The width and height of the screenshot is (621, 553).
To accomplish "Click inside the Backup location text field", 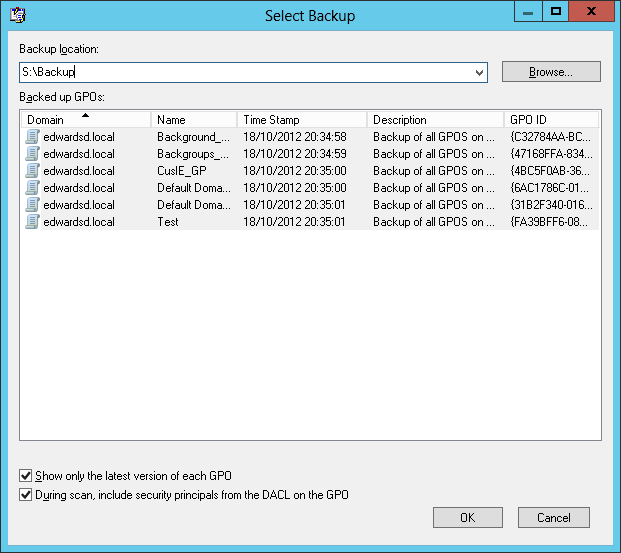I will click(x=250, y=72).
